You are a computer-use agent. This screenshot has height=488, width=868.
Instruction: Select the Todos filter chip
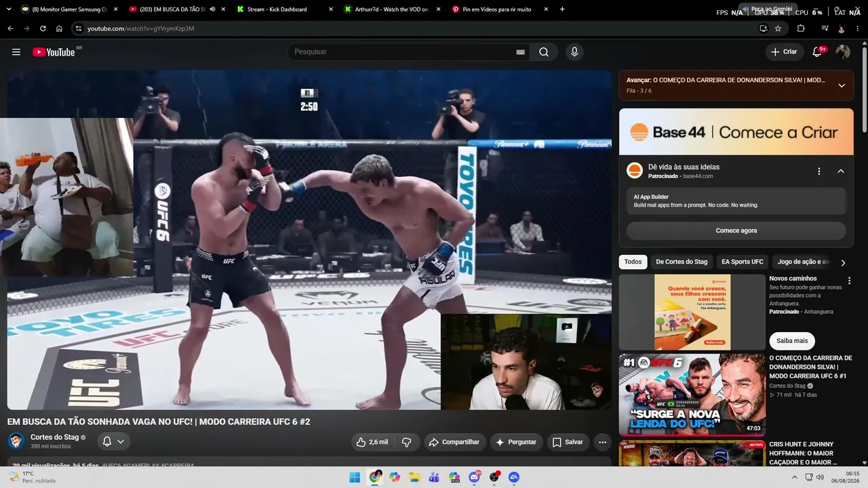pos(633,262)
